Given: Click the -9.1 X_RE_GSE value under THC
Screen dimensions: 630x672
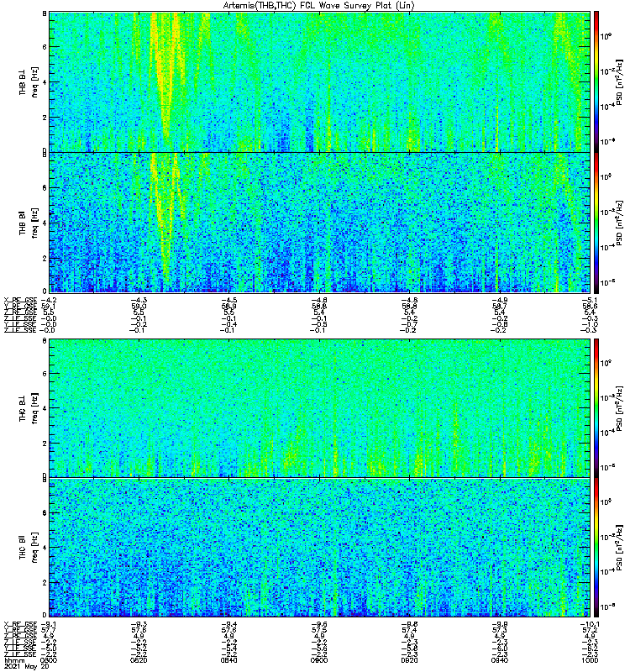Looking at the screenshot, I should tap(48, 624).
